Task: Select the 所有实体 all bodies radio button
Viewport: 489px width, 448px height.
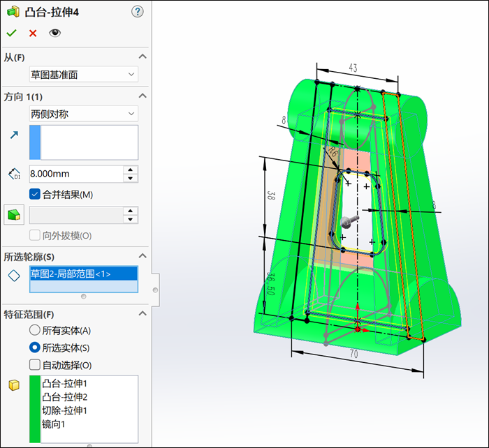Action: (x=35, y=330)
